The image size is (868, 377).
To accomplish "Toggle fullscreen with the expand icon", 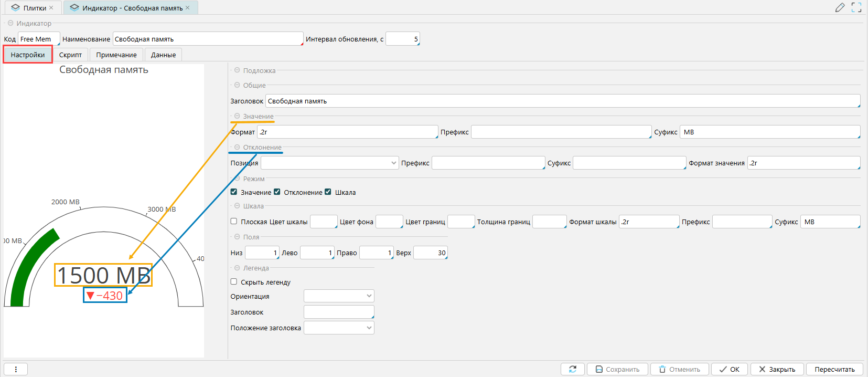I will click(x=856, y=7).
